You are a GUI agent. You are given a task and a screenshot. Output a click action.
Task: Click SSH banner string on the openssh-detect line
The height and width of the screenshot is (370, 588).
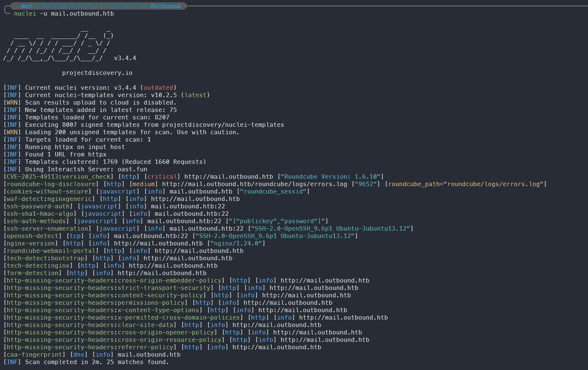click(x=275, y=236)
